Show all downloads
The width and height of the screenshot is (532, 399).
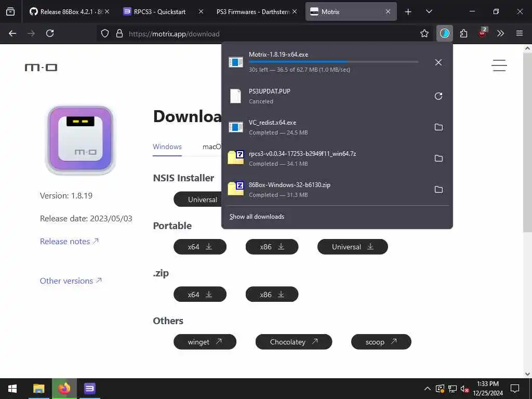257,217
